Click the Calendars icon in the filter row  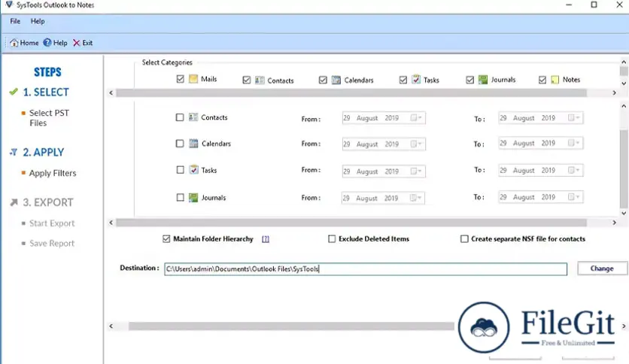[x=193, y=143]
